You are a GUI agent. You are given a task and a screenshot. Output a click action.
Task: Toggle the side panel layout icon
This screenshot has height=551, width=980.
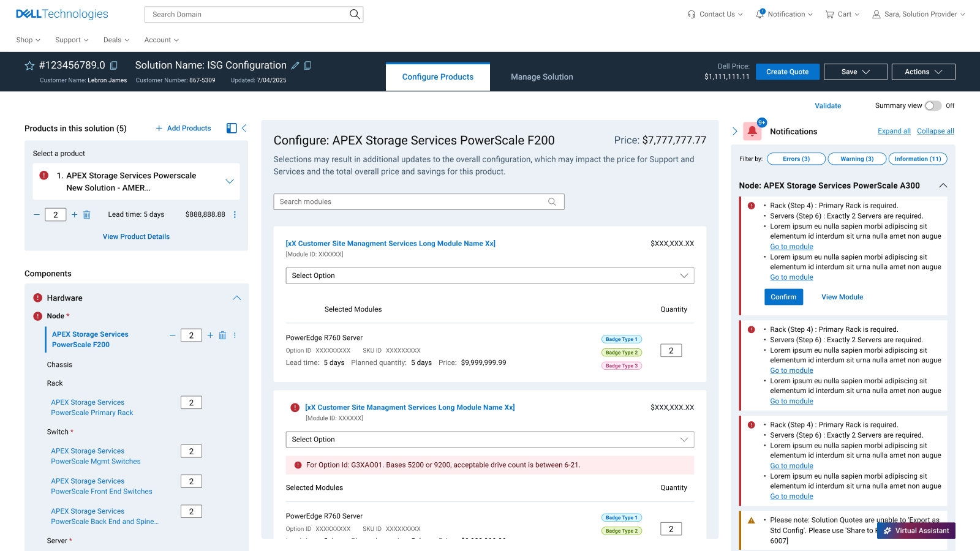[232, 128]
